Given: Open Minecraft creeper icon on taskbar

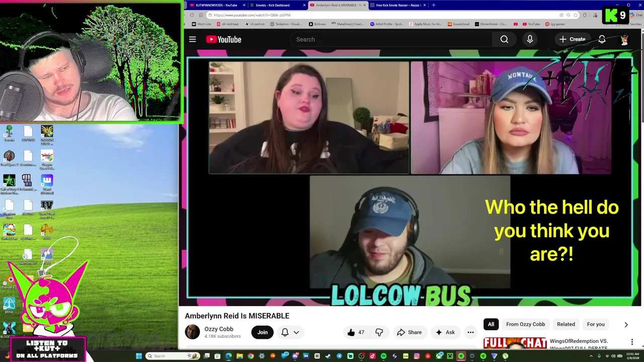Looking at the screenshot, I should (x=450, y=356).
